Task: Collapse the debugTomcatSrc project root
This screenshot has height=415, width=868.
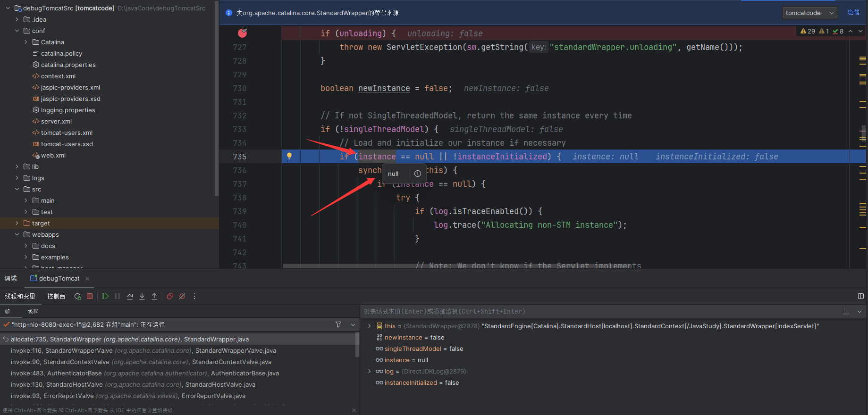Action: pos(8,8)
